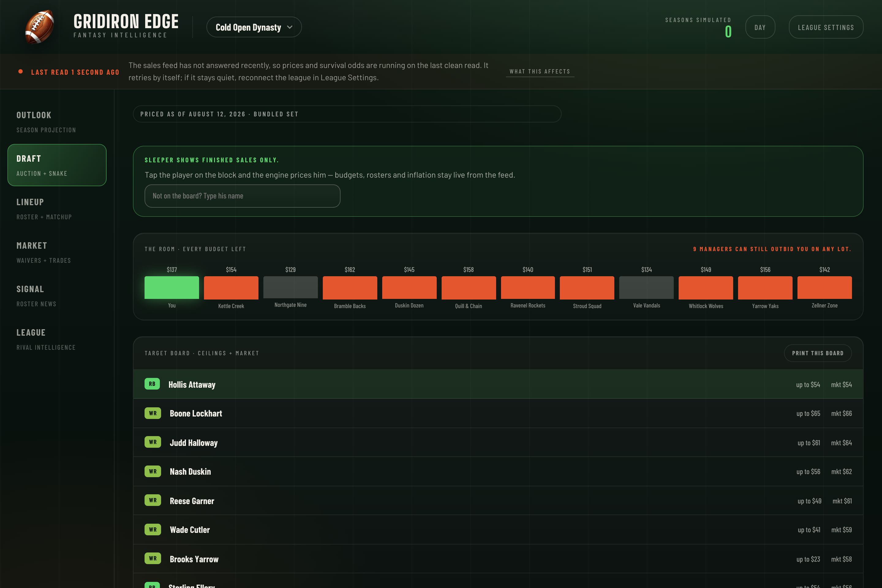882x588 pixels.
Task: Click the Quill & Chain budget bar
Action: (468, 288)
